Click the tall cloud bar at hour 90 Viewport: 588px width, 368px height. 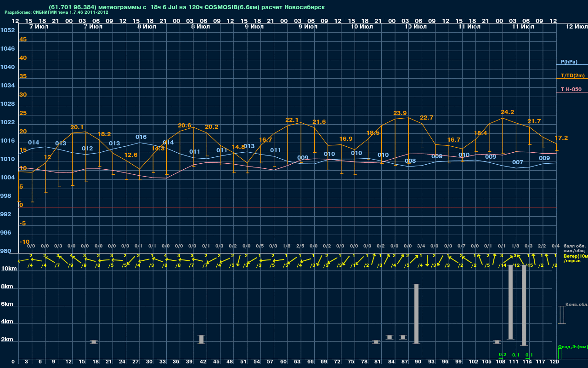pos(416,314)
